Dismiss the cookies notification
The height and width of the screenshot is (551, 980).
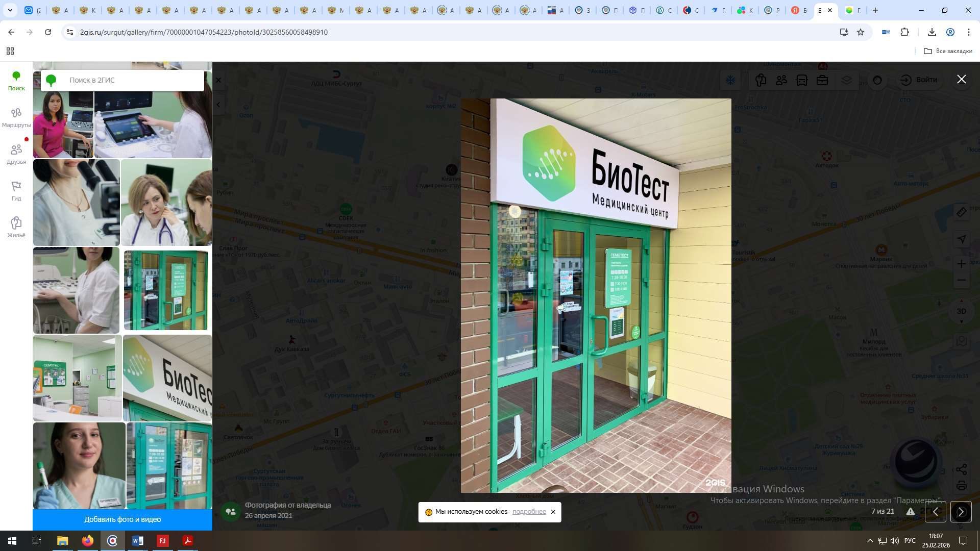pos(553,512)
